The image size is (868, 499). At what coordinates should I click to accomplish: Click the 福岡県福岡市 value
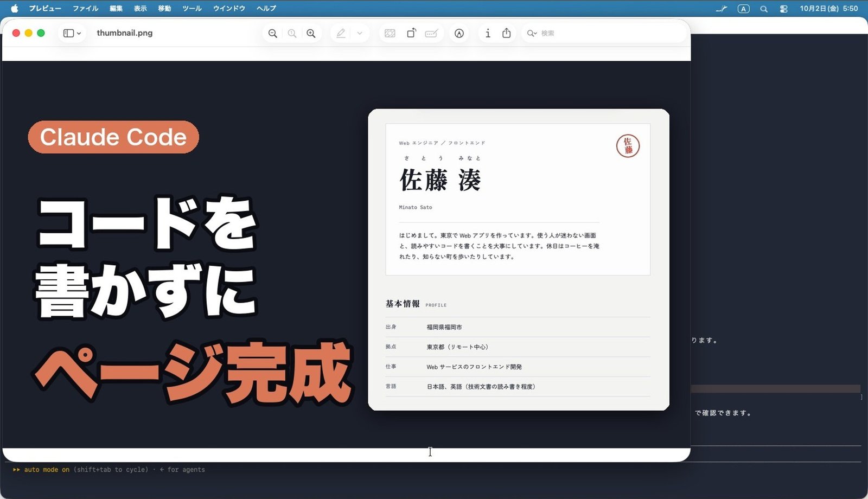(444, 327)
